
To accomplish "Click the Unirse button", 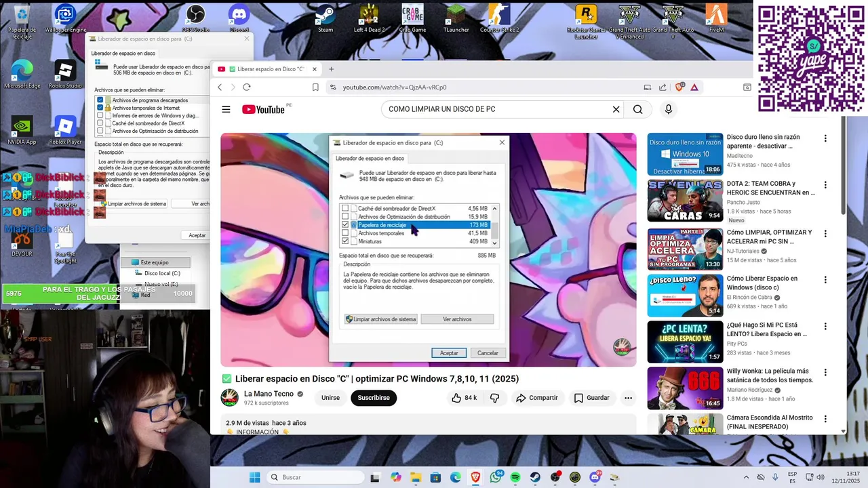I will tap(330, 398).
